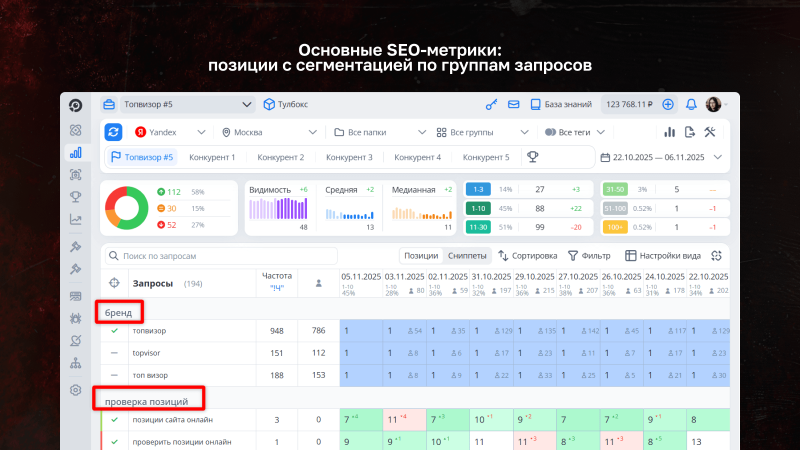Select the Конкурент 5 tab
800x450 pixels.
coord(486,157)
